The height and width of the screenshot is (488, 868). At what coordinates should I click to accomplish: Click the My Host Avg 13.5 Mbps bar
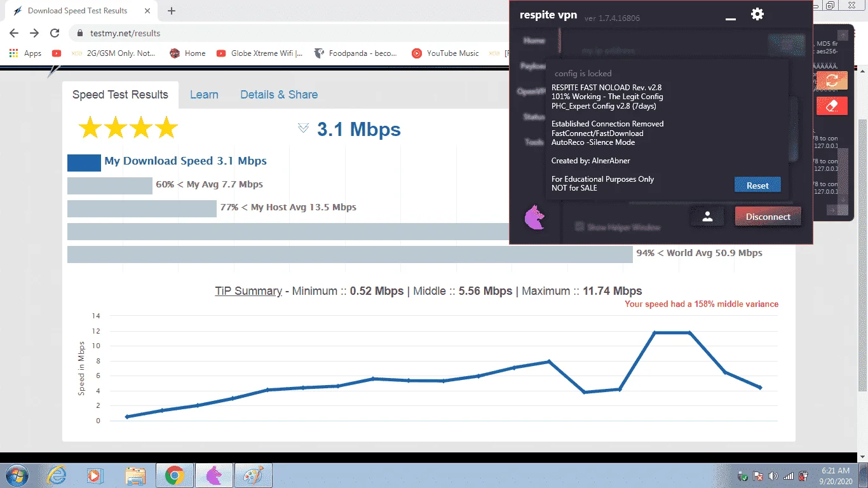pyautogui.click(x=142, y=208)
